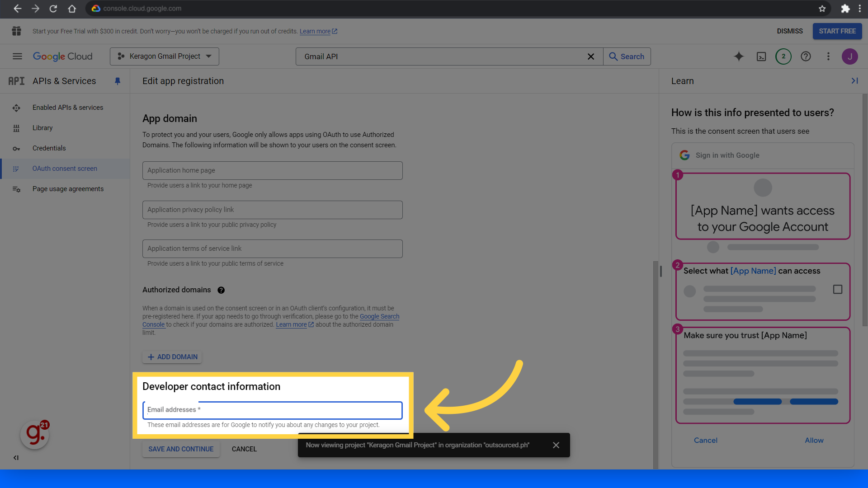Click the main form scrollbar
This screenshot has height=488, width=868.
[x=656, y=365]
